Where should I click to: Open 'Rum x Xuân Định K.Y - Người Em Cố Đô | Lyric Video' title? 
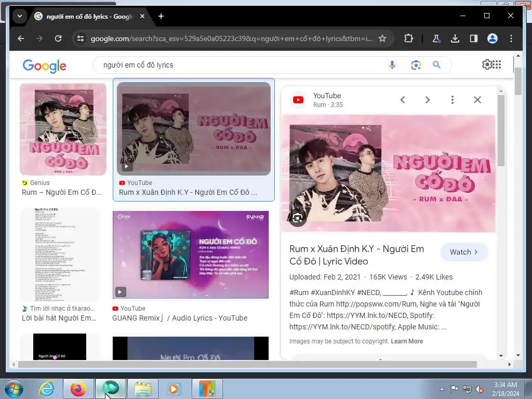tap(356, 255)
